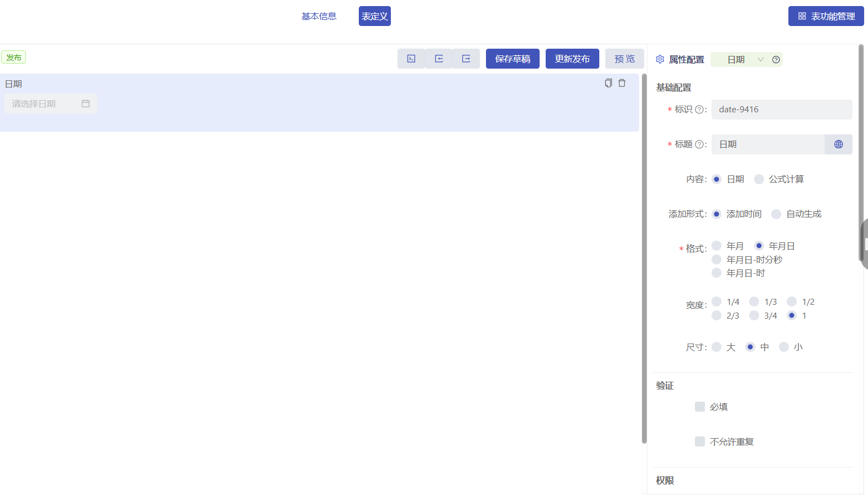Select size 小
Screen dimensions: 868x499
(784, 347)
